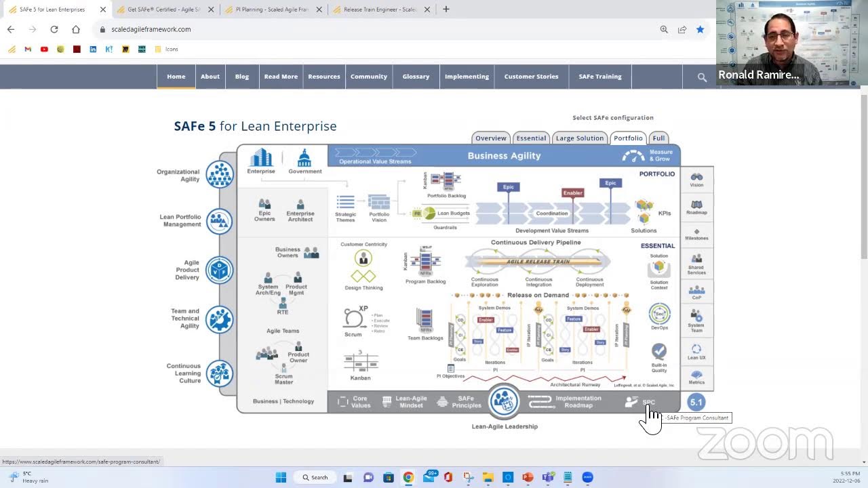
Task: Click the Milestones diamond icon
Action: coord(696,232)
